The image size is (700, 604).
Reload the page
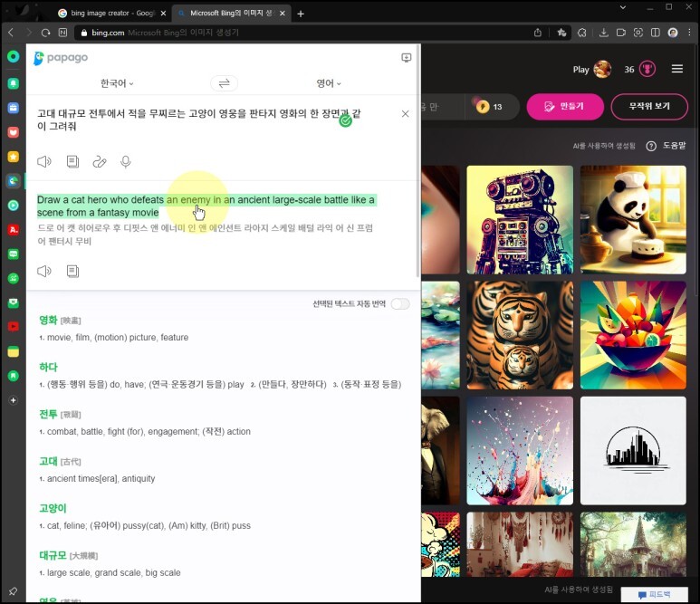45,33
